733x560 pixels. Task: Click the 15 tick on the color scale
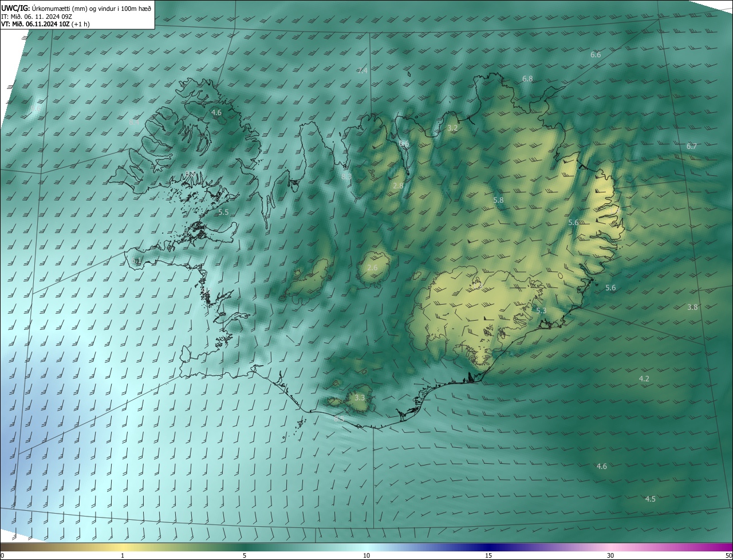coord(488,555)
